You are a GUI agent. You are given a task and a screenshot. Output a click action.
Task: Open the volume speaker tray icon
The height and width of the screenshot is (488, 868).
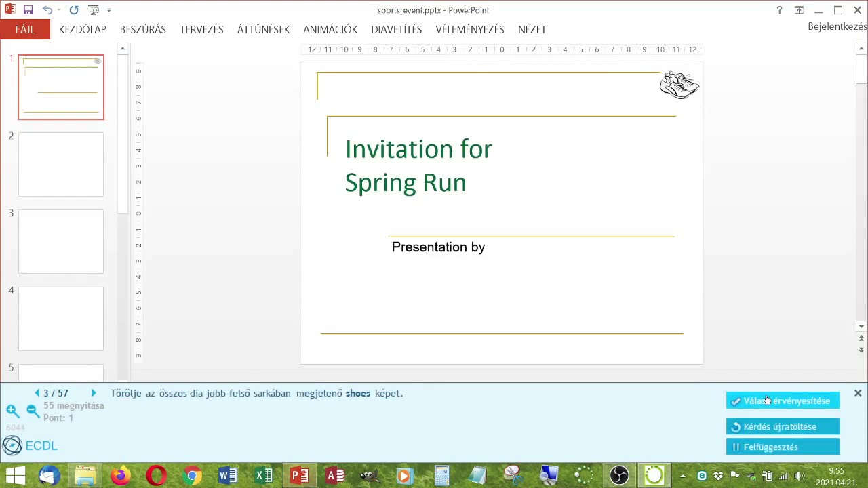pos(800,476)
